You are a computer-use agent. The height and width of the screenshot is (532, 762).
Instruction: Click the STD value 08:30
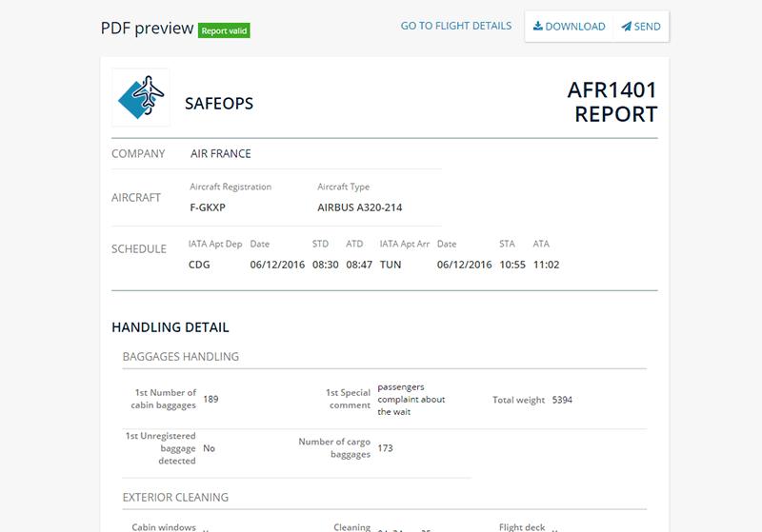[325, 265]
